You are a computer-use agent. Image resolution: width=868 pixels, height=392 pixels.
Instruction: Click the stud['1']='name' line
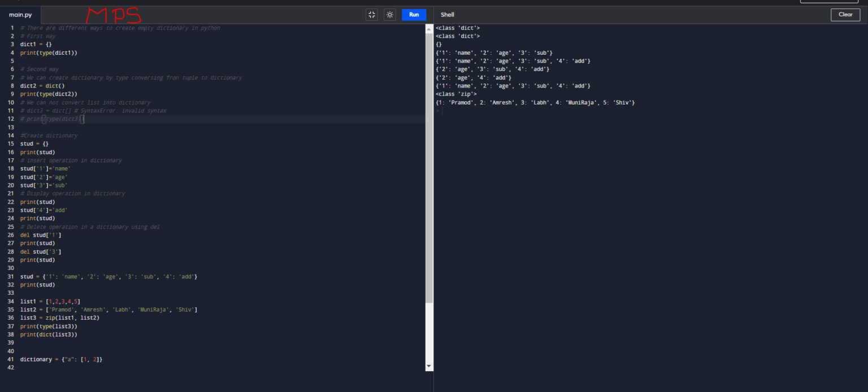(46, 169)
